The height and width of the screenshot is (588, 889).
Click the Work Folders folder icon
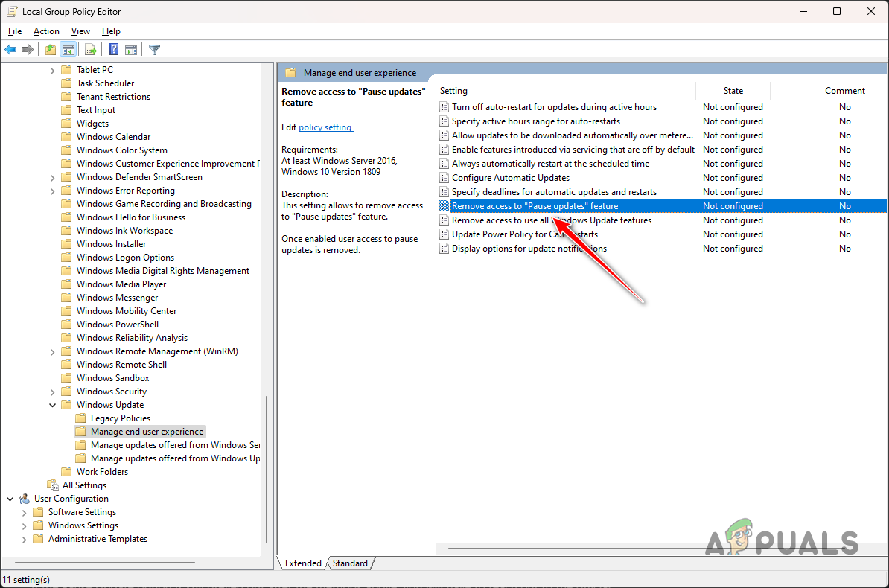point(66,472)
